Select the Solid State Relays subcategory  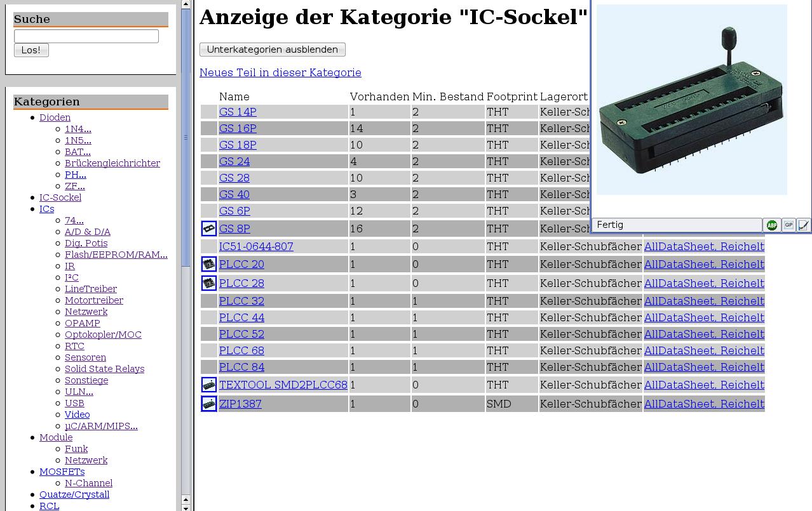tap(104, 369)
